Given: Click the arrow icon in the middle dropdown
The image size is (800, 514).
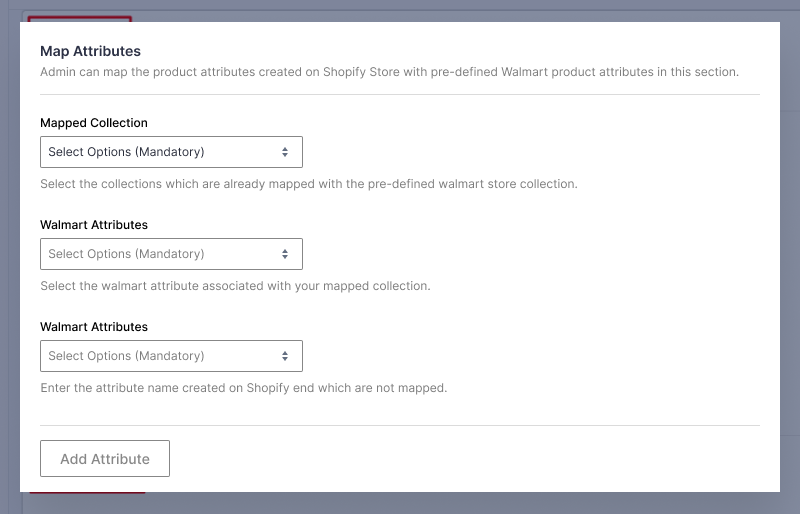Looking at the screenshot, I should point(285,254).
